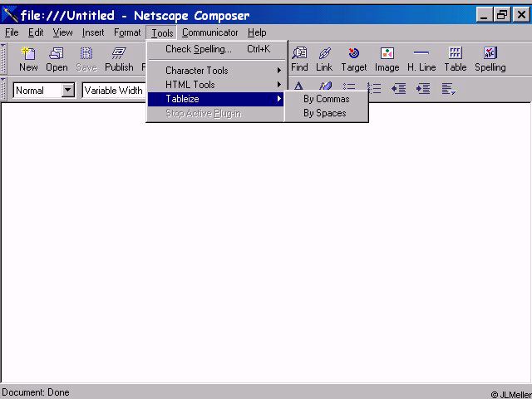Screen dimensions: 532x399
Task: Insert a table with the Table icon
Action: point(456,59)
